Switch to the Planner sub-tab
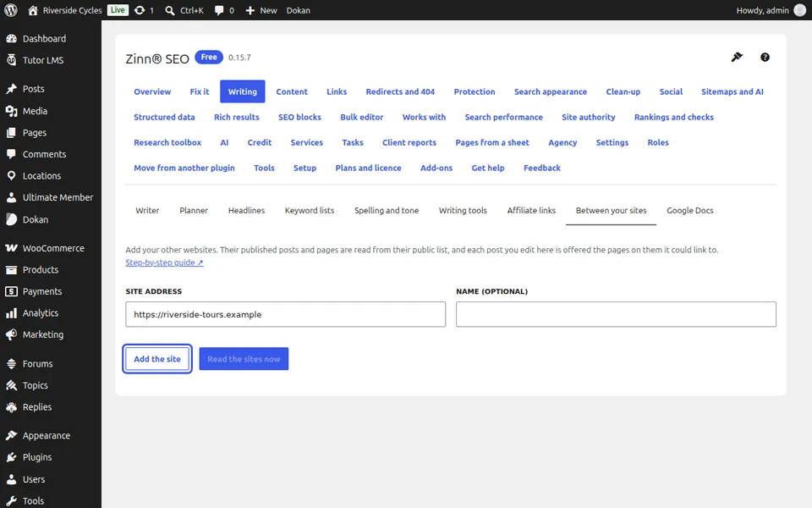The height and width of the screenshot is (508, 812). (194, 211)
